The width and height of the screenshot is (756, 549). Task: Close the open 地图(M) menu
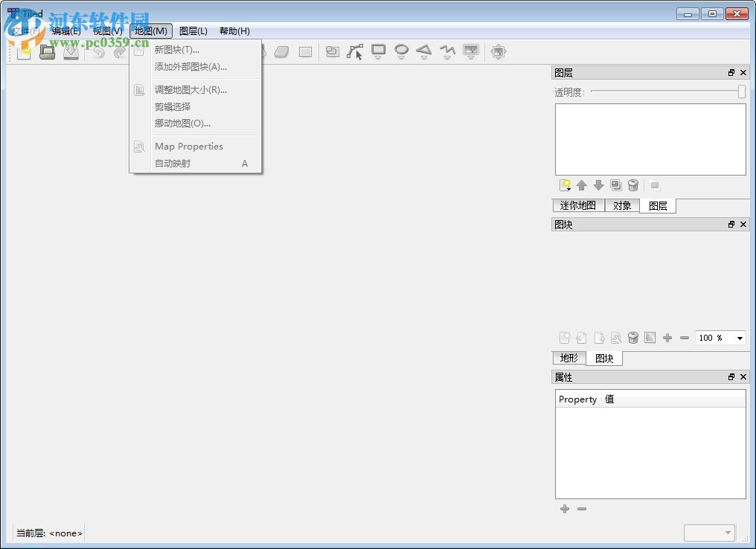click(151, 30)
